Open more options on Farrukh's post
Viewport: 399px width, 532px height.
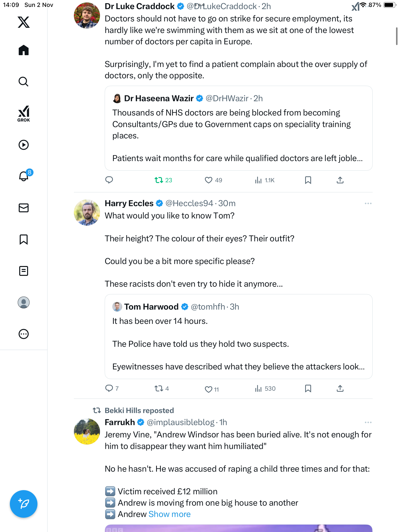pyautogui.click(x=368, y=422)
